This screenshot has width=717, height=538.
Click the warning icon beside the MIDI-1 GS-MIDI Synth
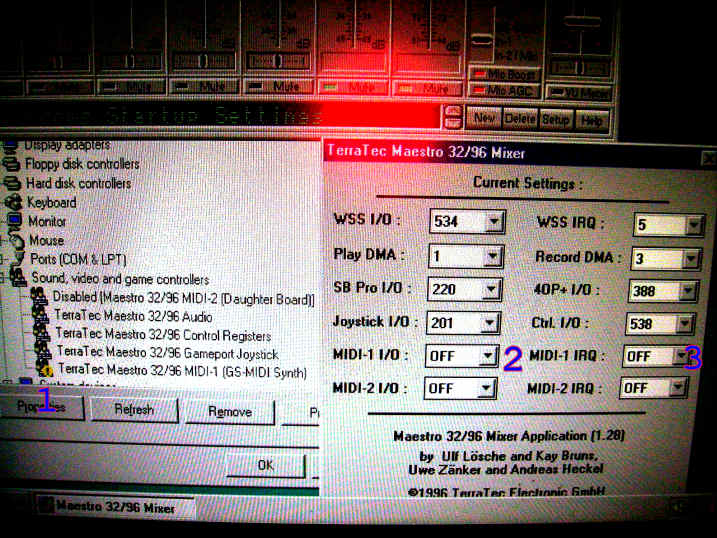pos(43,370)
